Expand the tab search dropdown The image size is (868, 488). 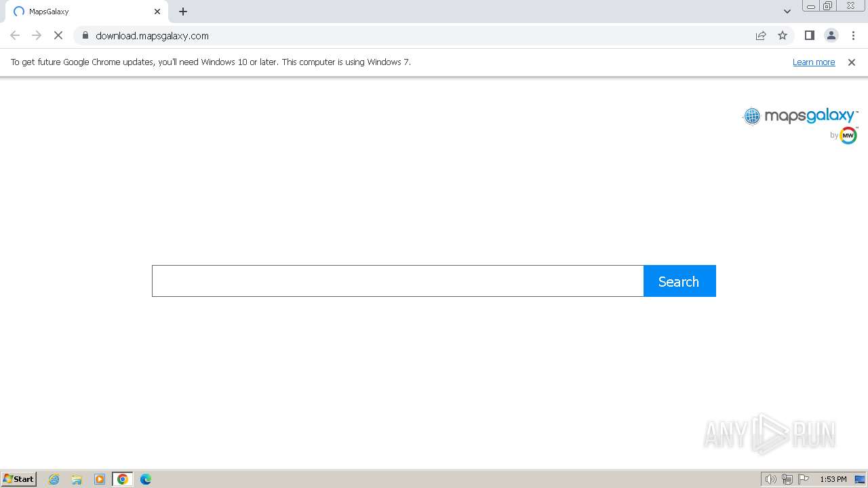pos(787,12)
